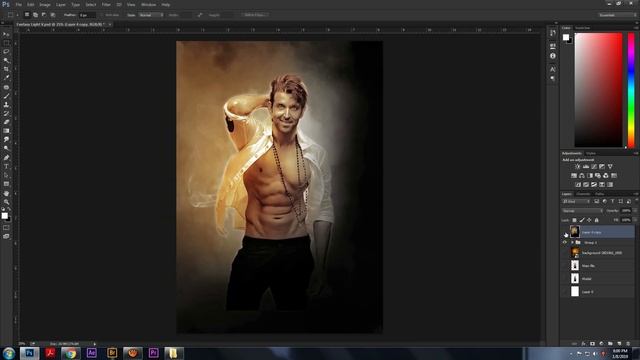Select the Move tool
The width and height of the screenshot is (640, 360).
(6, 34)
